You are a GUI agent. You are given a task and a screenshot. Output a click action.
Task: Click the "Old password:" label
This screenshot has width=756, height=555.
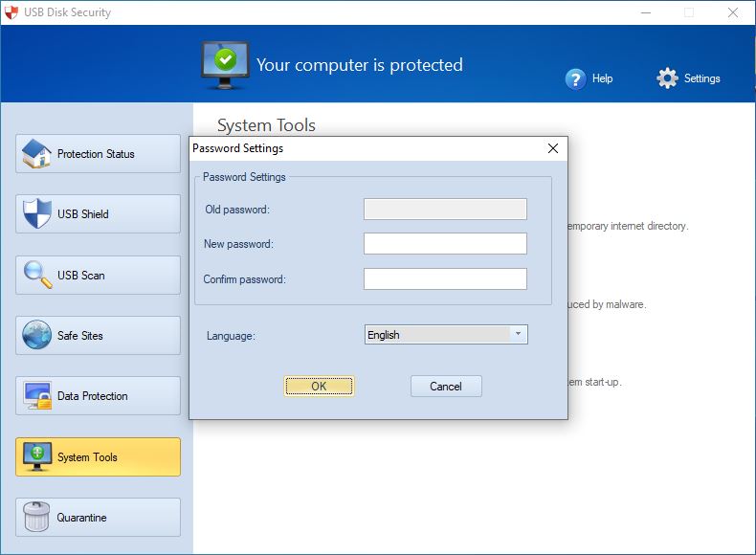click(237, 210)
